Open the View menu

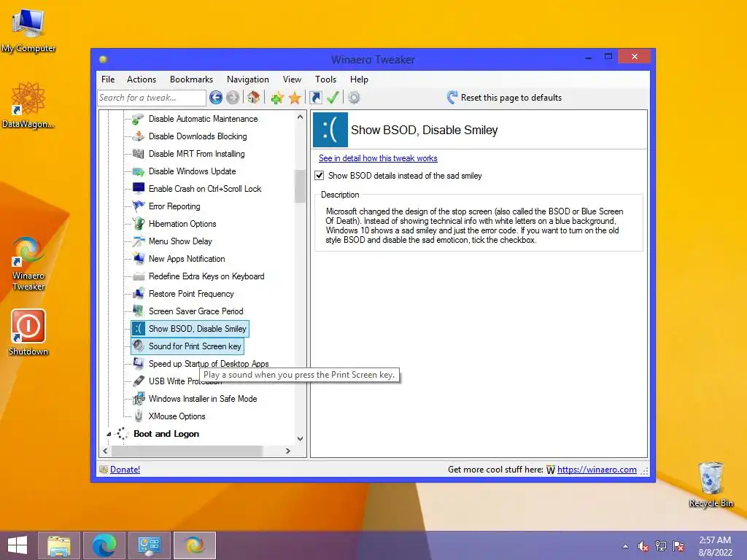(x=292, y=79)
